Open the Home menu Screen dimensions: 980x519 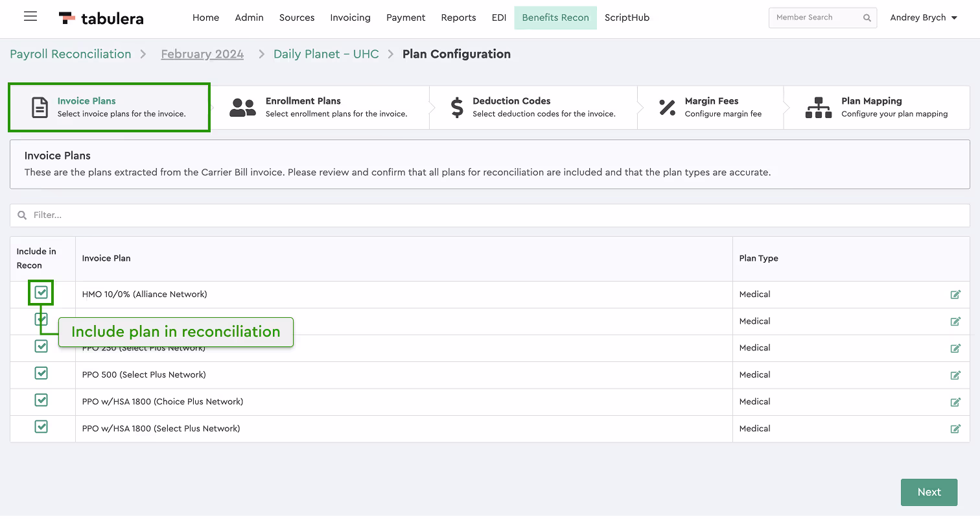[x=205, y=18]
